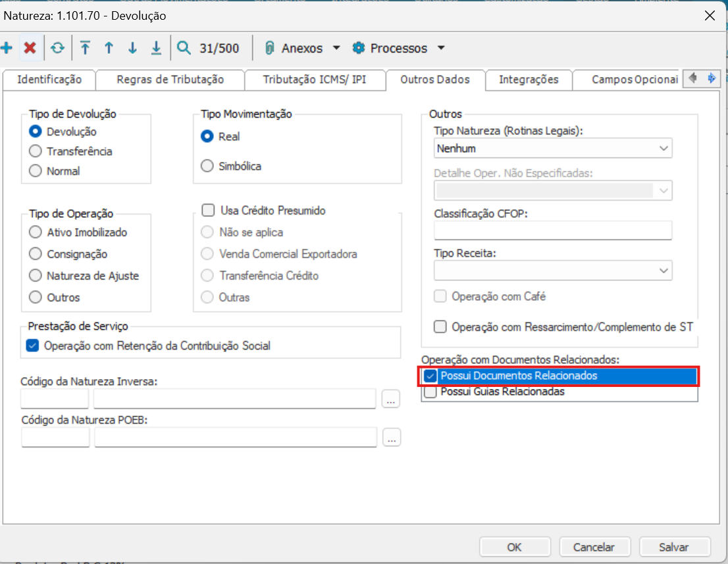Screen dimensions: 728x564
Task: Click the refresh record icon
Action: (58, 48)
